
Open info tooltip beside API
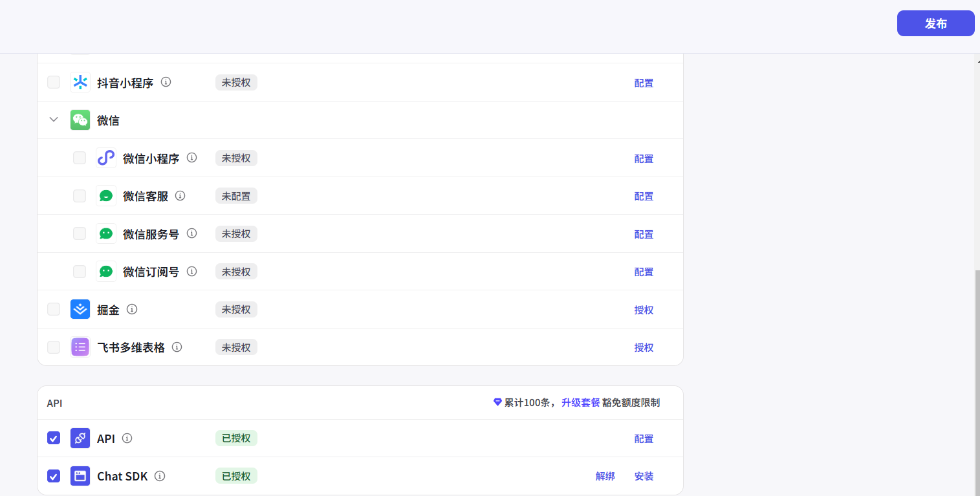coord(127,438)
